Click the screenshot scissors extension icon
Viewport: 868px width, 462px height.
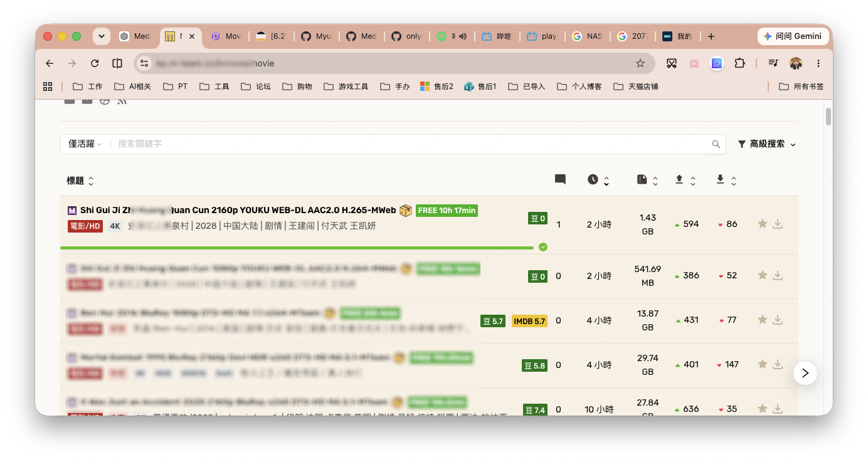(672, 63)
